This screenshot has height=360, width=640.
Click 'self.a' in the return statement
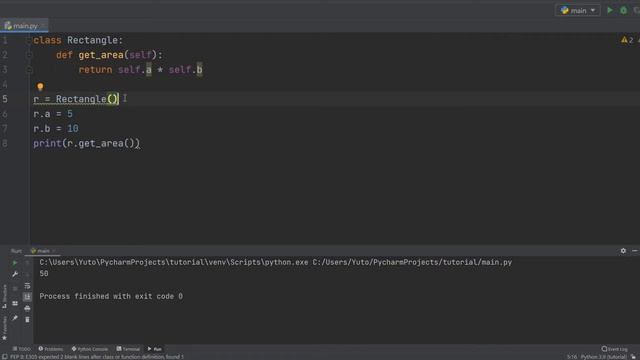click(x=135, y=70)
